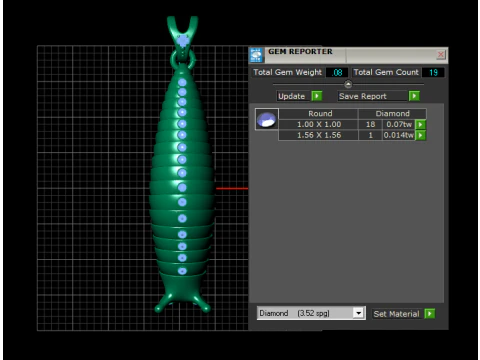Click the 0.014tw weight cell

point(399,135)
